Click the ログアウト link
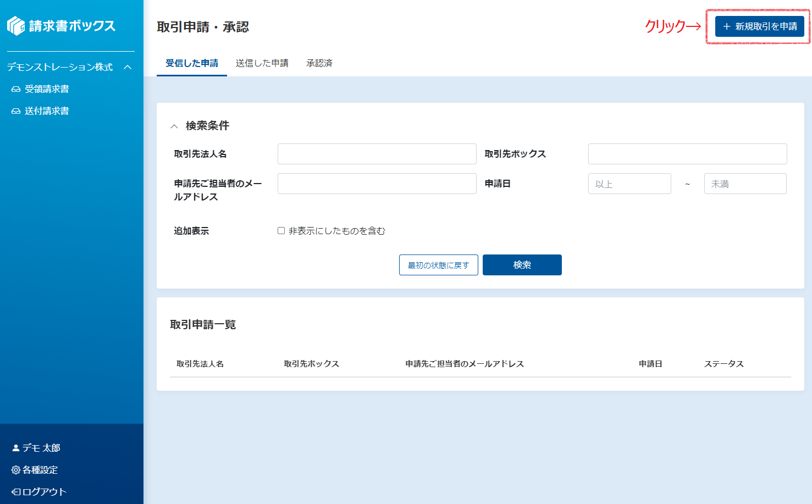The width and height of the screenshot is (812, 504). (45, 492)
